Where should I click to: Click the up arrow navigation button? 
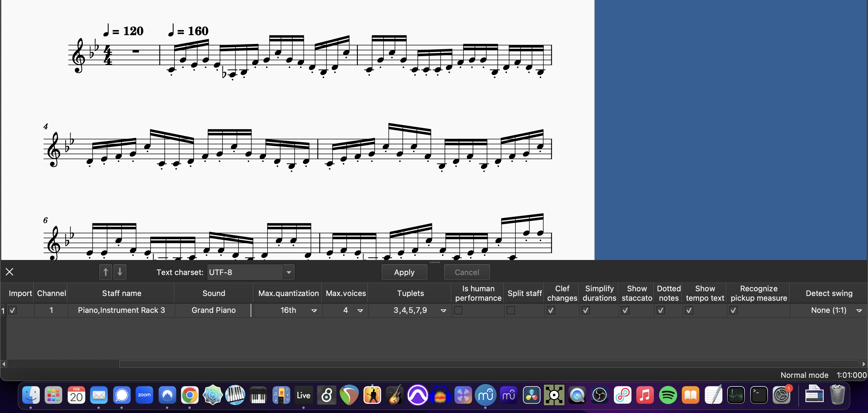[x=105, y=272]
